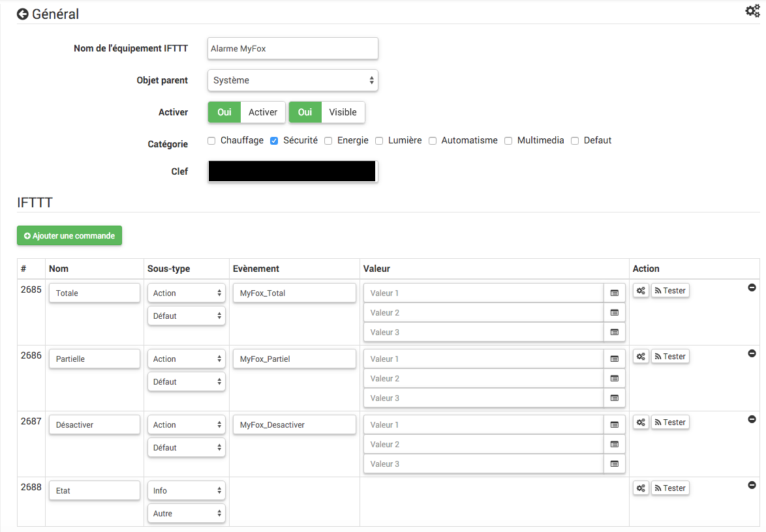Remove the Désactiver command with minus icon

click(752, 419)
